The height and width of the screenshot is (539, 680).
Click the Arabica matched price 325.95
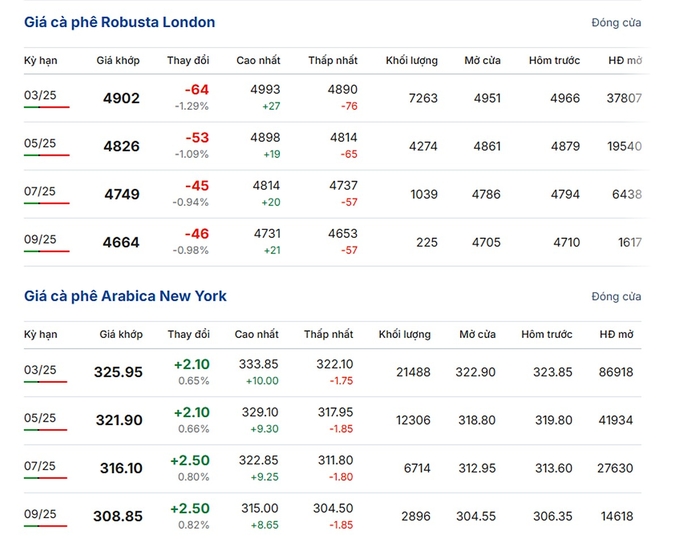click(118, 372)
